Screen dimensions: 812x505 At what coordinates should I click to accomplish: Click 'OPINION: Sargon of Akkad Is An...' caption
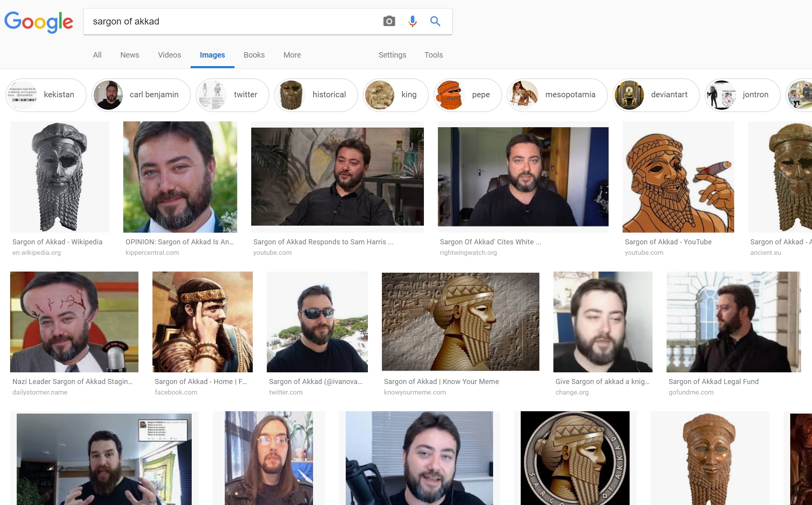pos(180,242)
